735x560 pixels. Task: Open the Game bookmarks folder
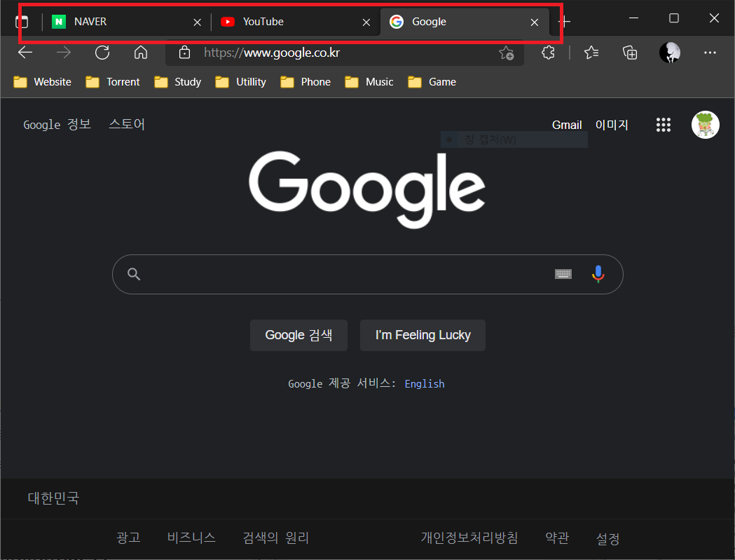click(432, 82)
